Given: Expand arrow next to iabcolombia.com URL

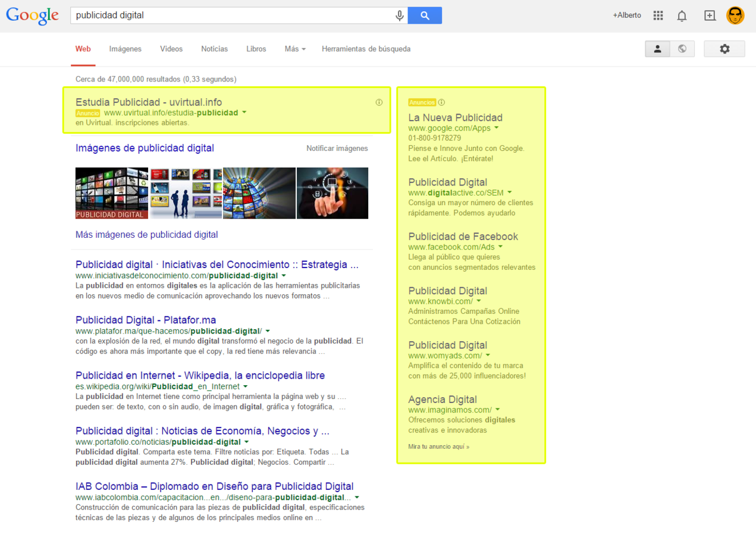Looking at the screenshot, I should 357,497.
